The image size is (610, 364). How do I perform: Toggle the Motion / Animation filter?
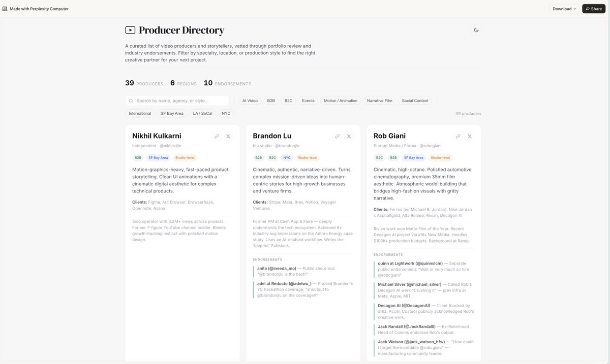tap(341, 101)
